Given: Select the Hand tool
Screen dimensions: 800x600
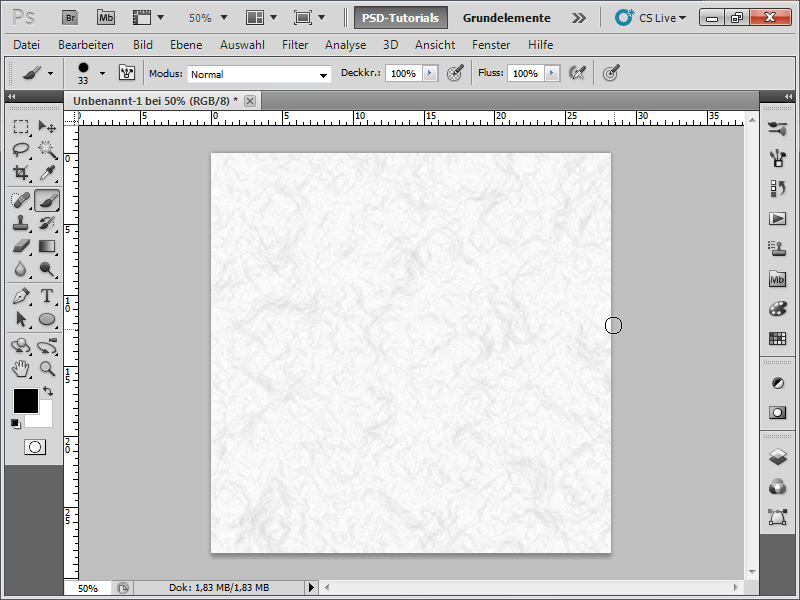Looking at the screenshot, I should point(21,369).
